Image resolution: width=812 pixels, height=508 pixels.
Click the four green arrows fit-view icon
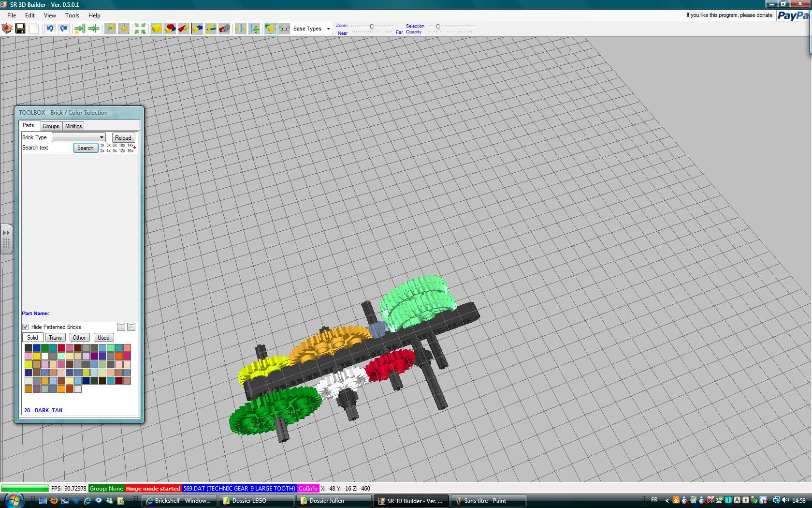(x=140, y=29)
